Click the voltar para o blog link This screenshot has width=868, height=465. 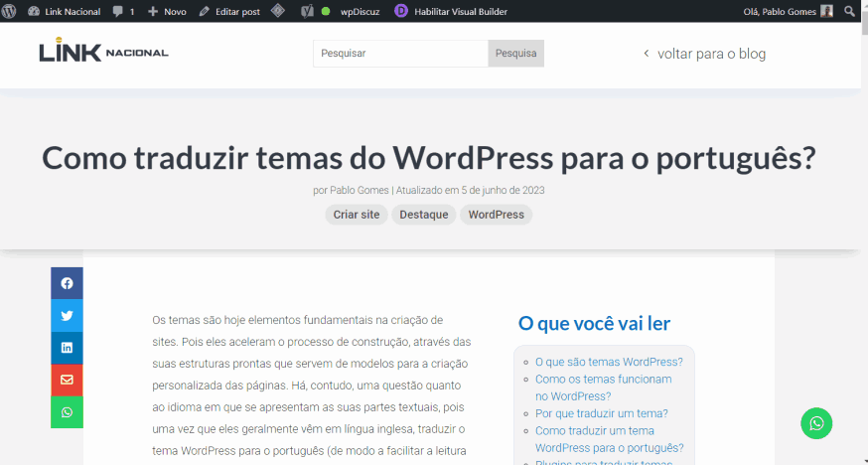click(x=705, y=54)
